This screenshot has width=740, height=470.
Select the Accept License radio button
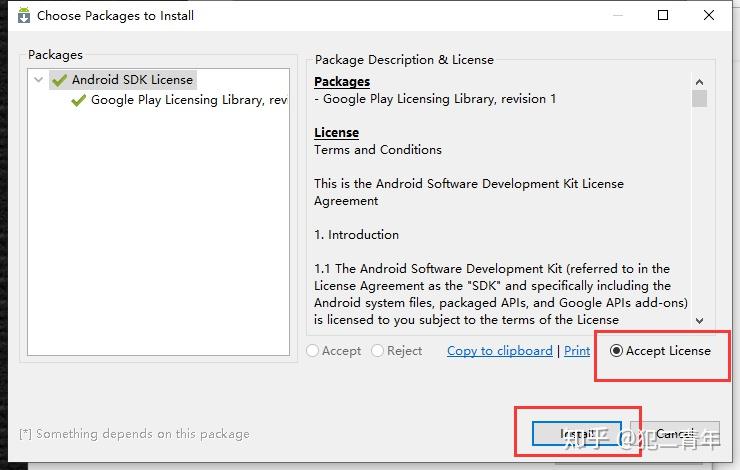click(x=616, y=351)
